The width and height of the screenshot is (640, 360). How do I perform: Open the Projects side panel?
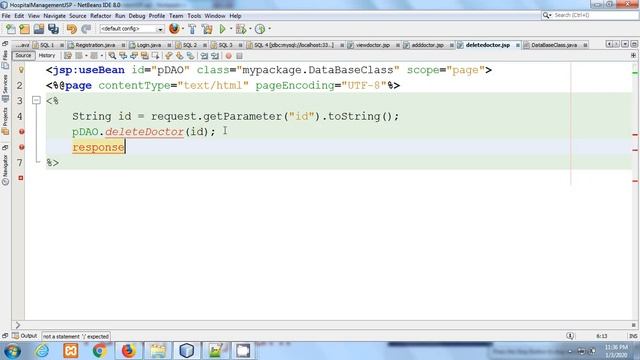(5, 121)
